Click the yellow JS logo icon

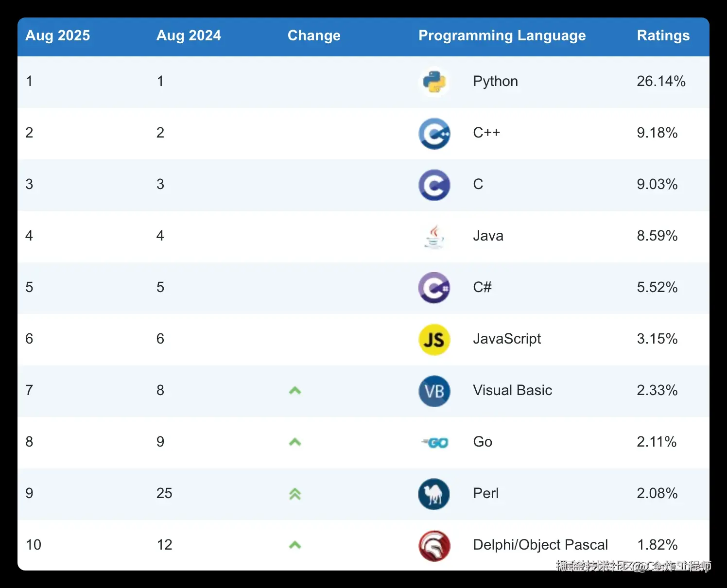click(x=434, y=339)
